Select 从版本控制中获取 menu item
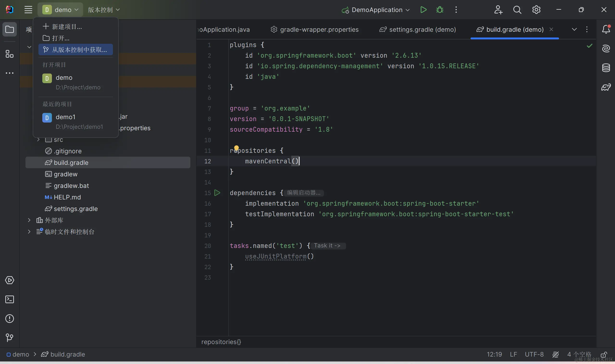The height and width of the screenshot is (364, 615). (75, 49)
